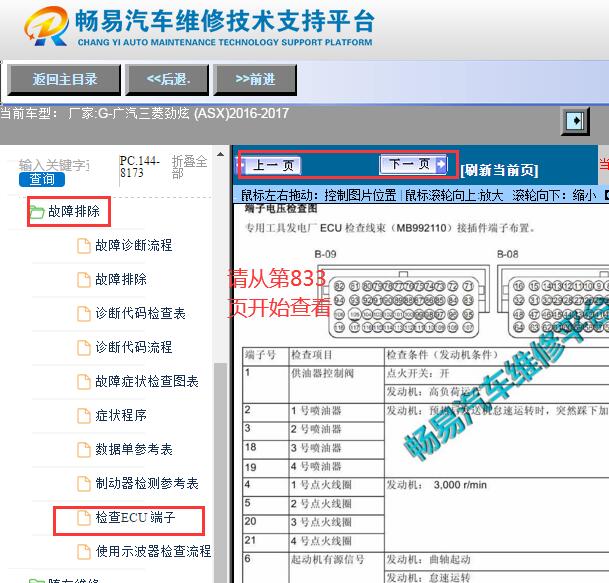
Task: Click the page icon beside 症状程序
Action: pos(84,416)
